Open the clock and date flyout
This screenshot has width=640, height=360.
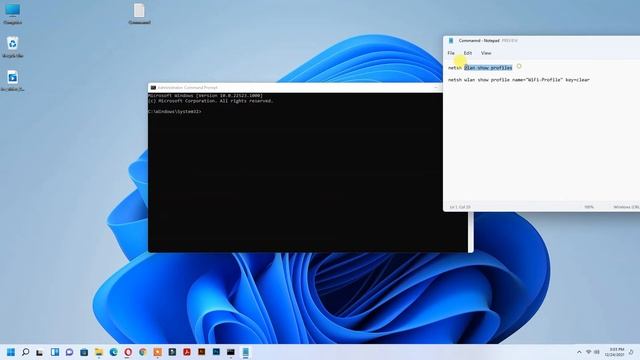[x=614, y=352]
